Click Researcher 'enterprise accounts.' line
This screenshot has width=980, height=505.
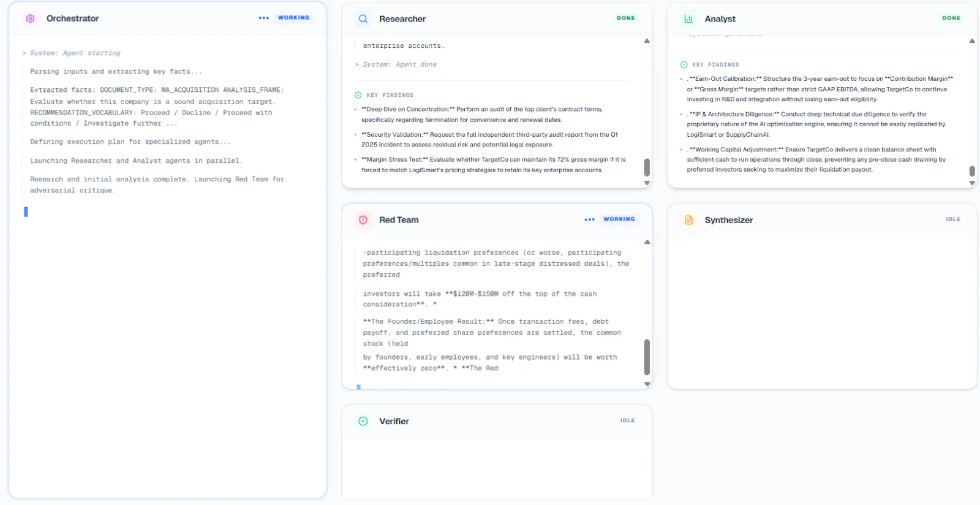(404, 46)
